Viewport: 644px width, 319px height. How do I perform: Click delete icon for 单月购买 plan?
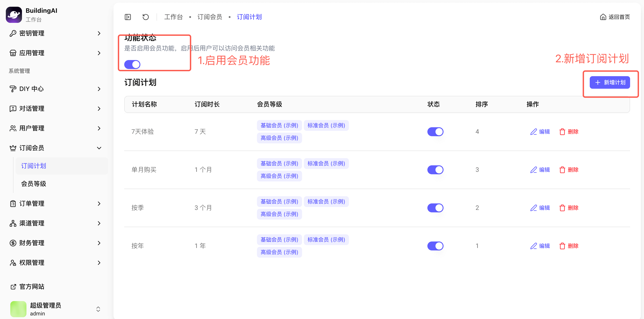pos(562,170)
